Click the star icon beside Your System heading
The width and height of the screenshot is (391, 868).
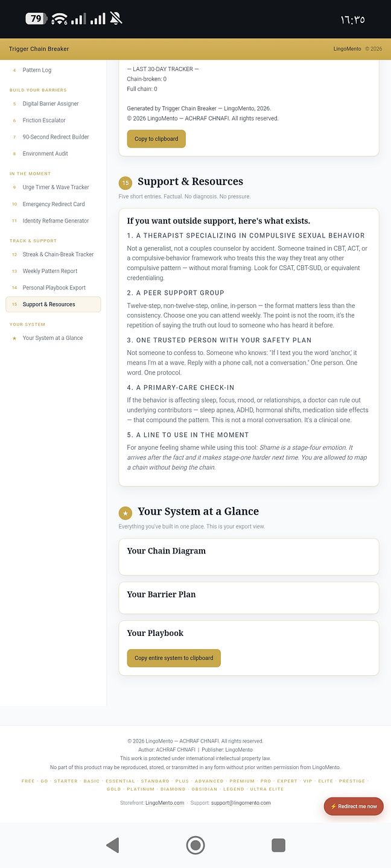(126, 514)
